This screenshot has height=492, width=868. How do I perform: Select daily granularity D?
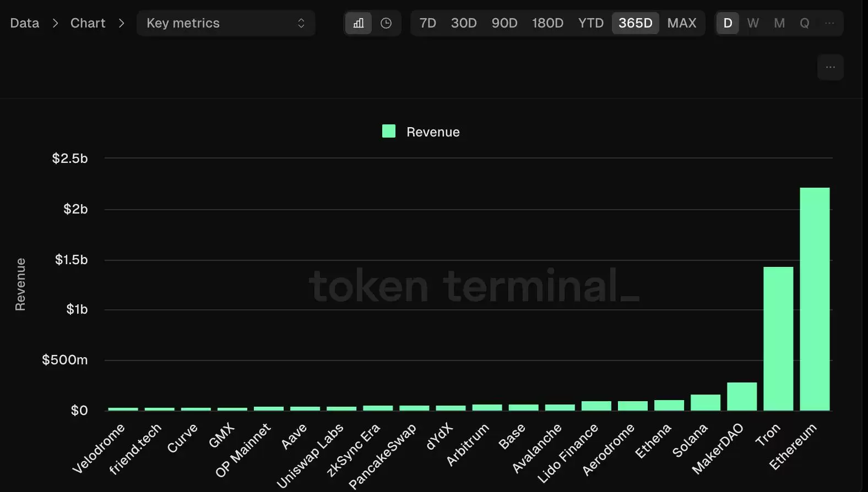728,23
